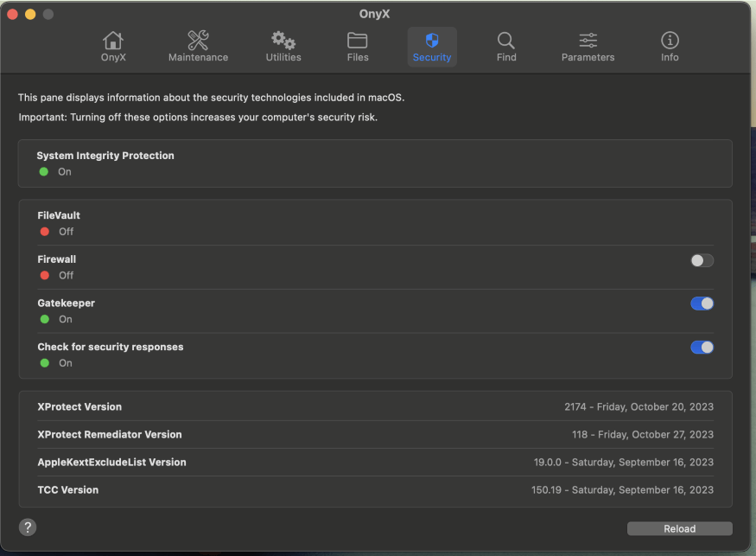Click the FileVault label

(x=59, y=215)
